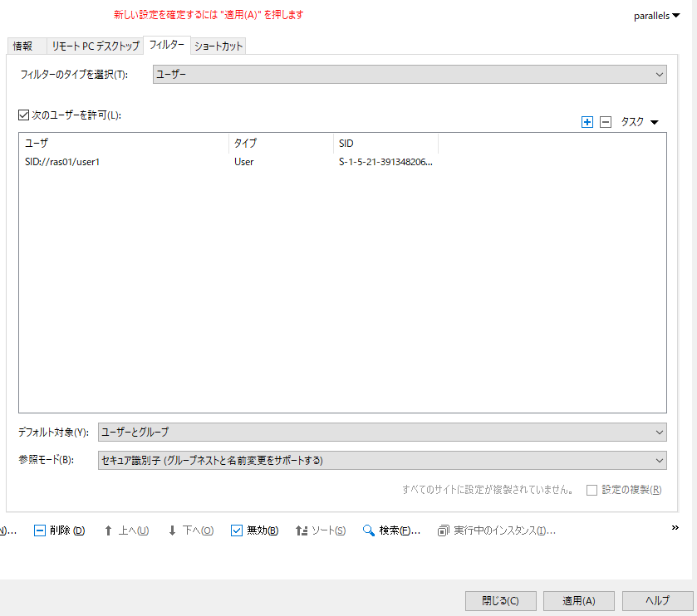The image size is (697, 616).
Task: Uncheck 次のユーザーを許可 checkbox
Action: point(23,115)
